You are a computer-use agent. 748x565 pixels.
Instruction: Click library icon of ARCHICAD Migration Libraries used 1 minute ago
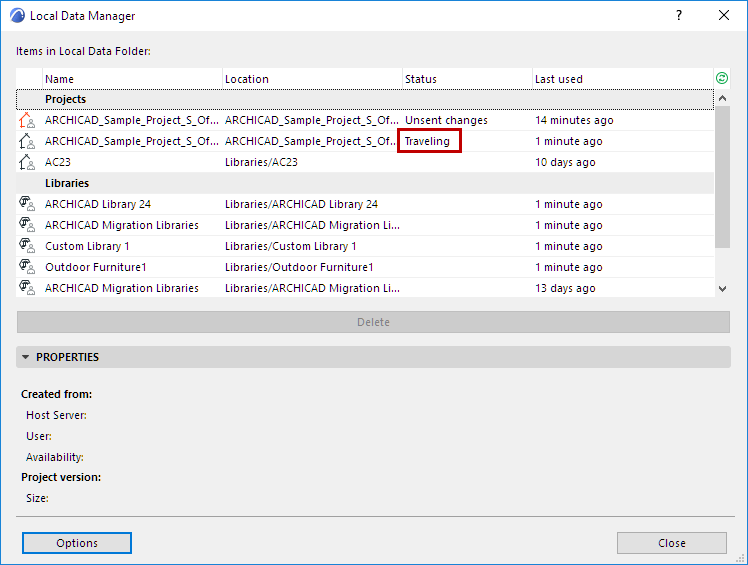coord(27,225)
